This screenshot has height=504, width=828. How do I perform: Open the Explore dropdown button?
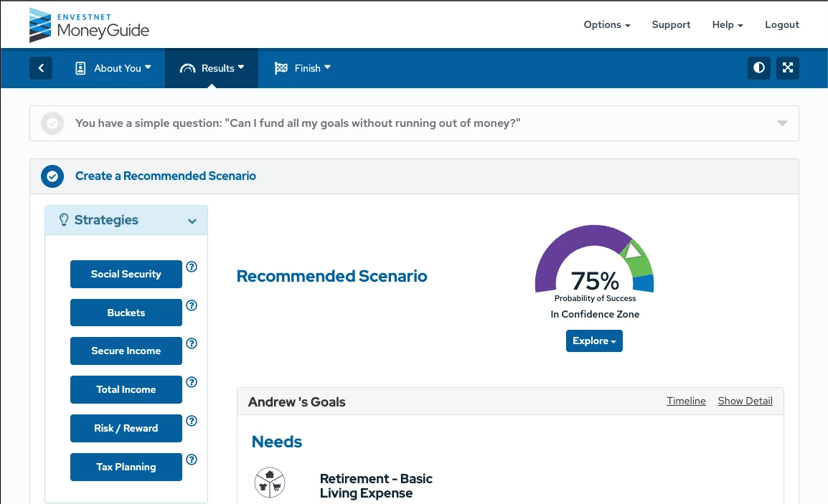click(594, 341)
